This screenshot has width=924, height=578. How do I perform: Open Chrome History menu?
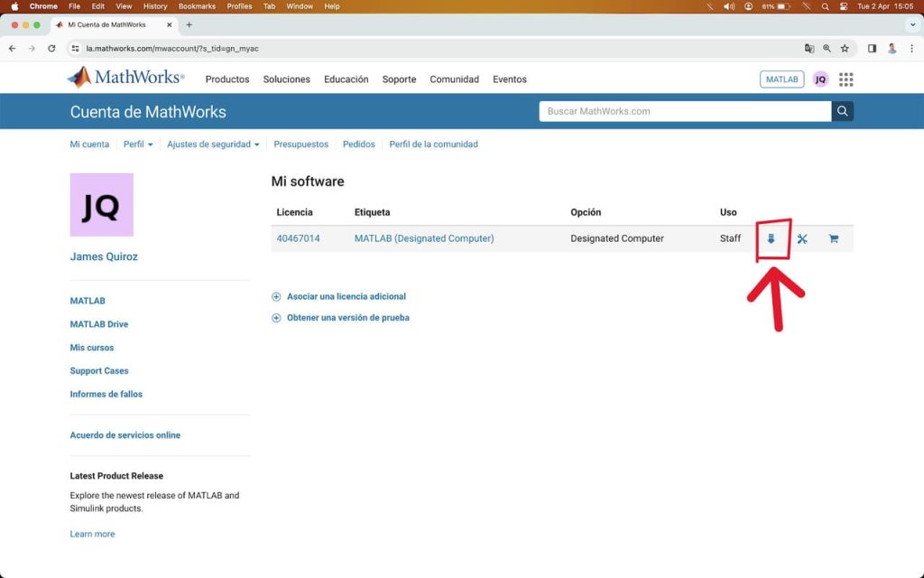tap(155, 6)
